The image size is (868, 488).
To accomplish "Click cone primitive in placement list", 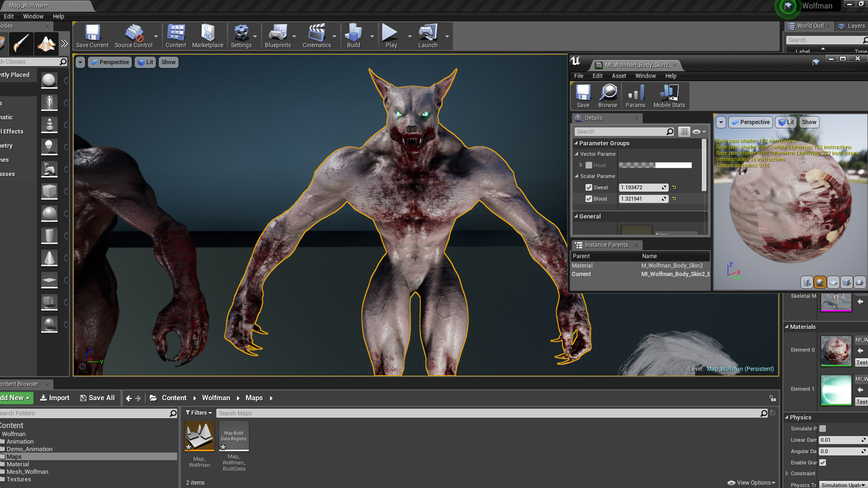I will pos(49,258).
